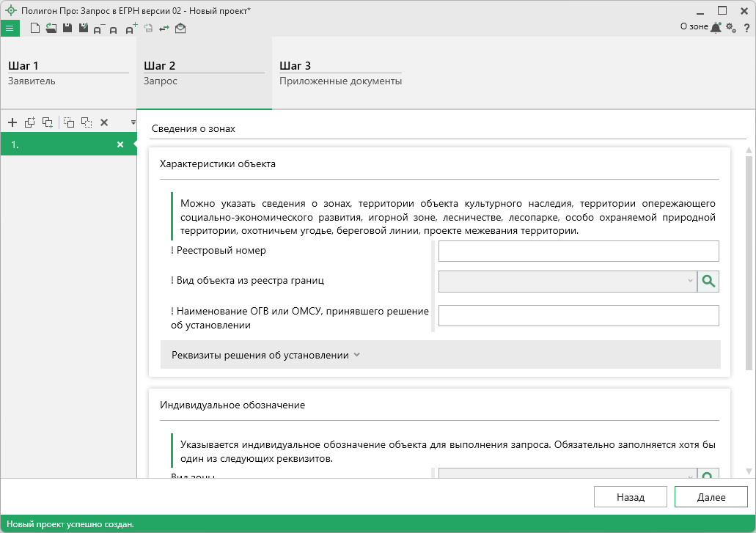Click search magnifier beside Вид объекта field
This screenshot has height=533, width=756.
pos(708,282)
